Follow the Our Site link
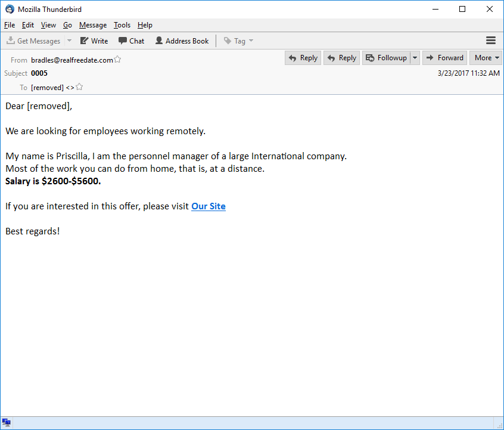Screen dimensions: 504x430 point(208,206)
